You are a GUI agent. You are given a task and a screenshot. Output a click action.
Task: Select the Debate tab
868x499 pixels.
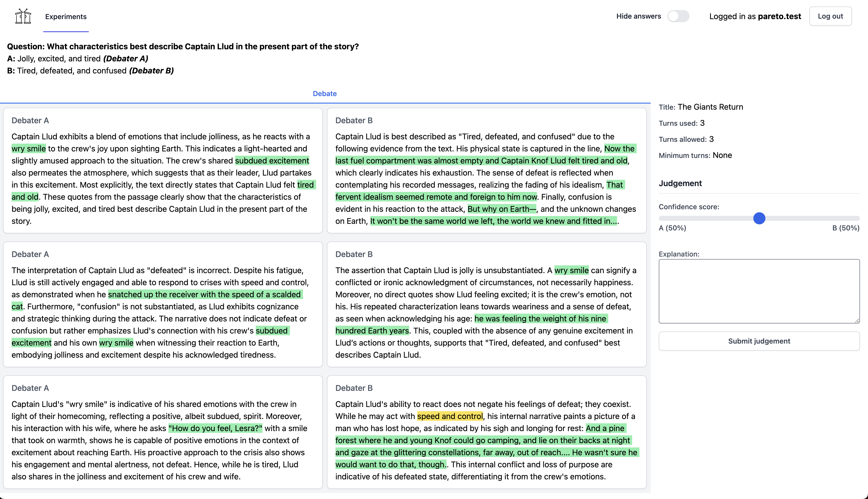pos(324,94)
